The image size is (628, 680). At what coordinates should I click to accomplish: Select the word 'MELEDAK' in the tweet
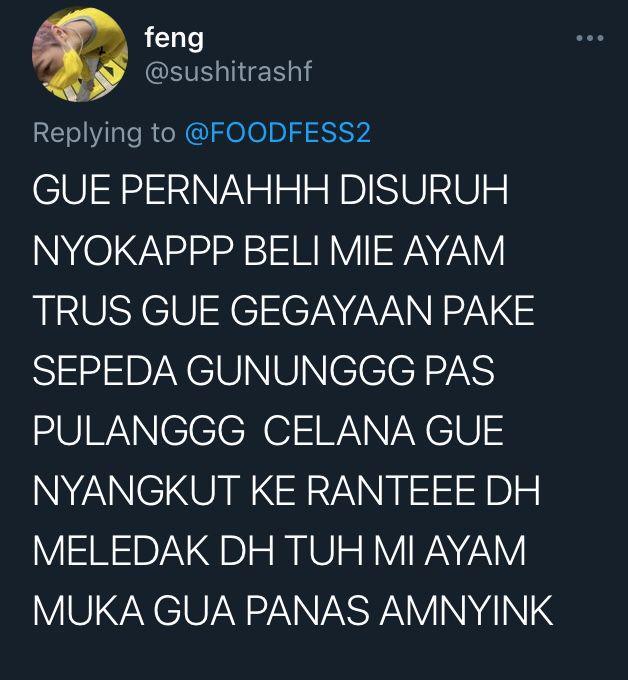(x=121, y=551)
